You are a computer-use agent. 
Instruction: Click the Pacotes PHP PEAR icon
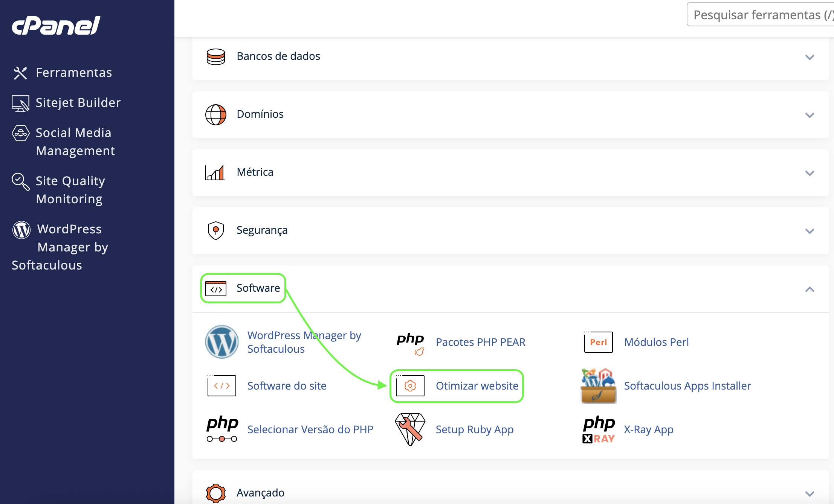click(x=410, y=344)
